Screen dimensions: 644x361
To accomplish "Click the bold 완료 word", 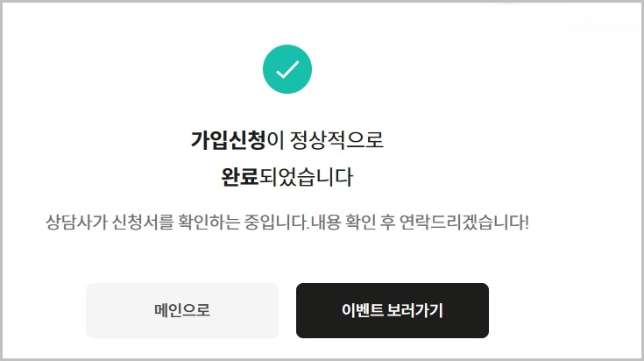I will [x=240, y=177].
